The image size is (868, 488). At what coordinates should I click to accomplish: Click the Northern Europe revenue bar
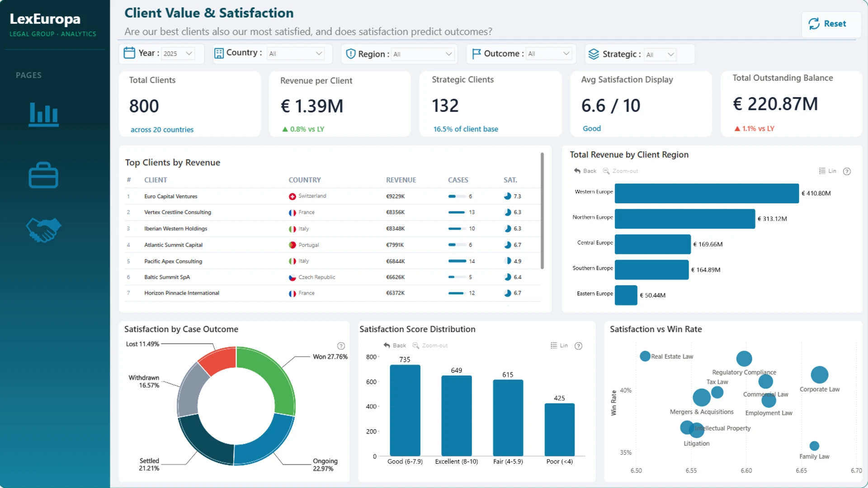[685, 219]
